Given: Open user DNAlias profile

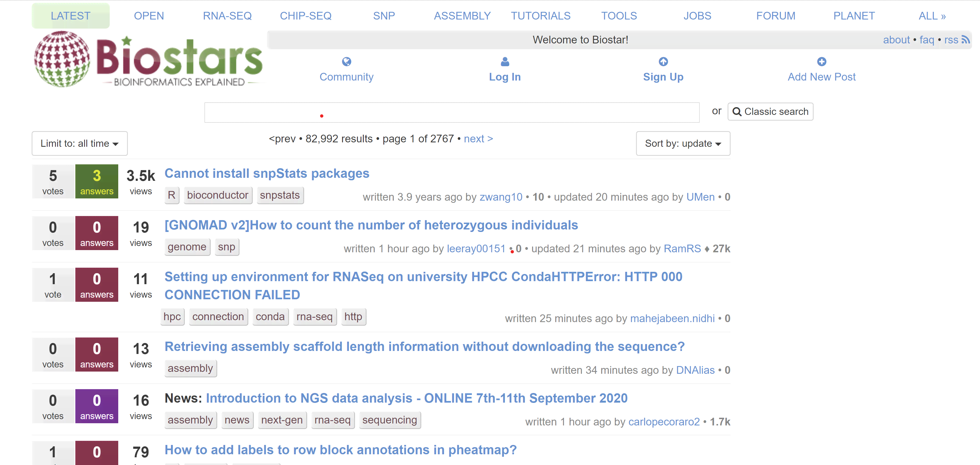Looking at the screenshot, I should (x=695, y=370).
